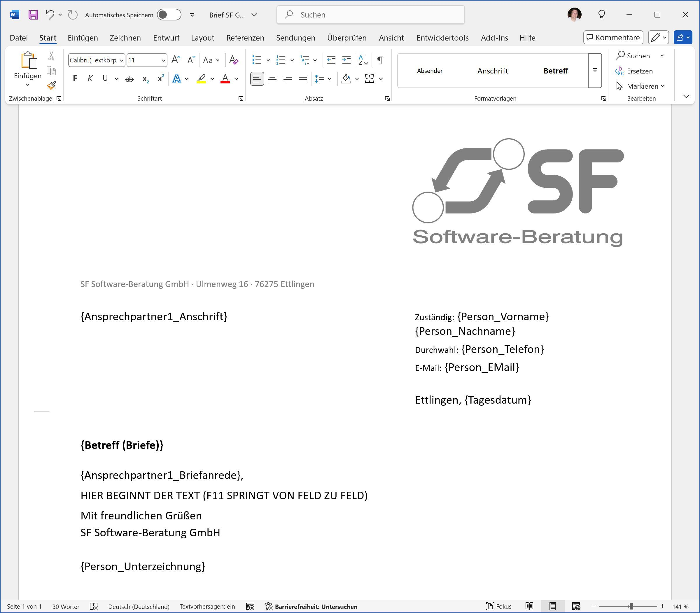
Task: Click the multilevel list icon
Action: pos(304,60)
